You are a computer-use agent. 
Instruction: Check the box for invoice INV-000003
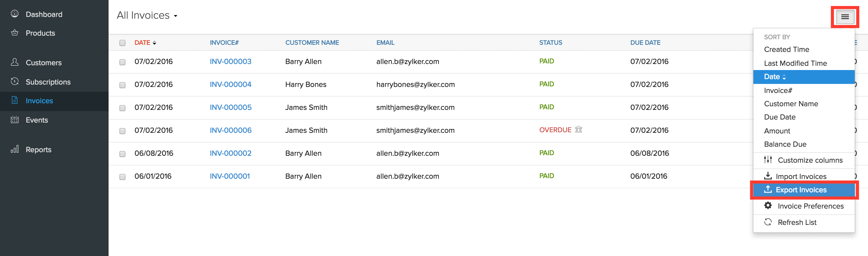coord(122,62)
